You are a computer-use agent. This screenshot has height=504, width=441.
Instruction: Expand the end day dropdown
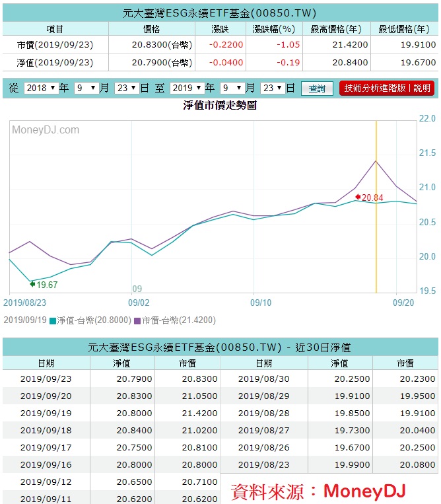pos(272,89)
